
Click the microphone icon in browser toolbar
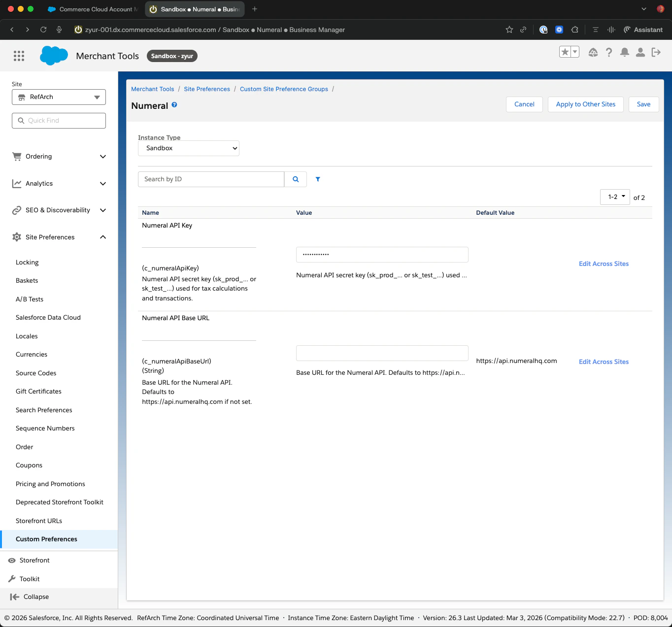pyautogui.click(x=59, y=30)
